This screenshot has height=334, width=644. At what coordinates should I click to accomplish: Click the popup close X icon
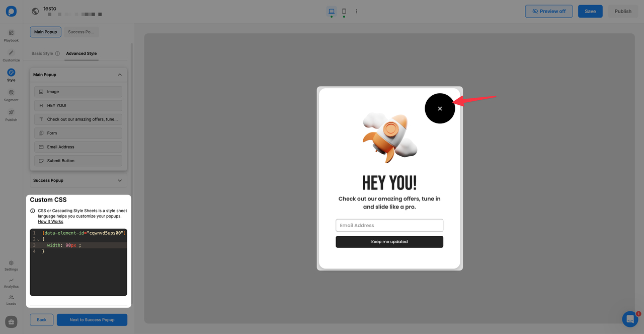[x=440, y=108]
